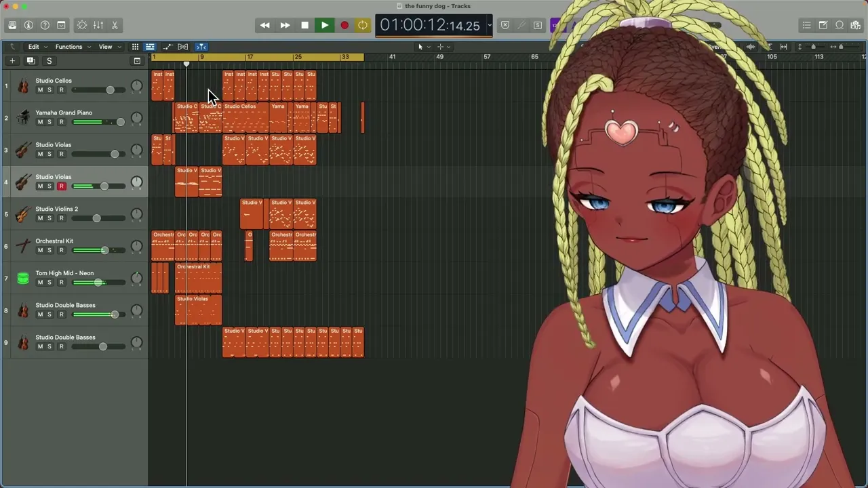The image size is (868, 488).
Task: Enable Quick Help question mark icon
Action: (45, 25)
